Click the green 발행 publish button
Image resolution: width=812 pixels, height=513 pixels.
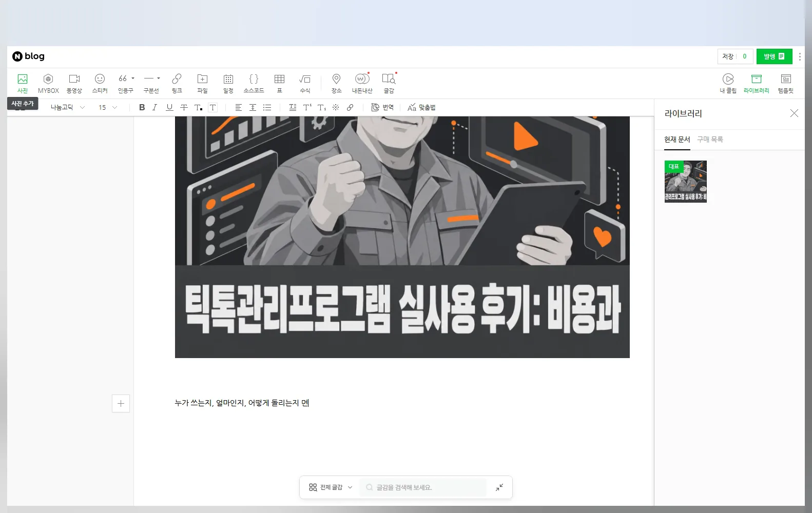pyautogui.click(x=774, y=56)
